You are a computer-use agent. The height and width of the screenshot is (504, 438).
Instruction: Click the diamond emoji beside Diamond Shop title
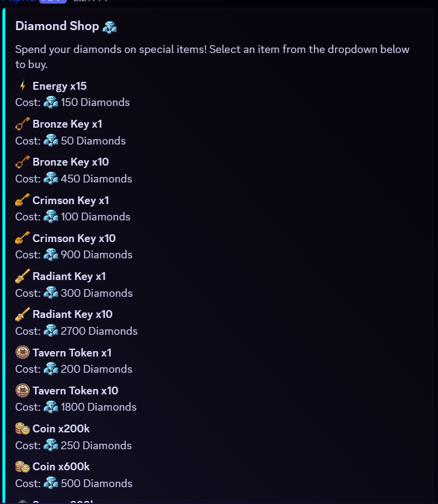point(110,26)
